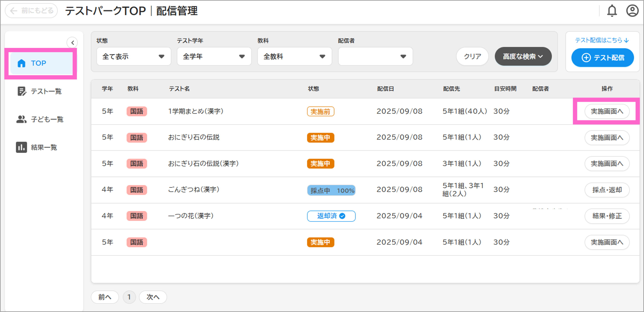
Task: Click 採点・返却 for ごんぎつね(漢字)
Action: [607, 190]
